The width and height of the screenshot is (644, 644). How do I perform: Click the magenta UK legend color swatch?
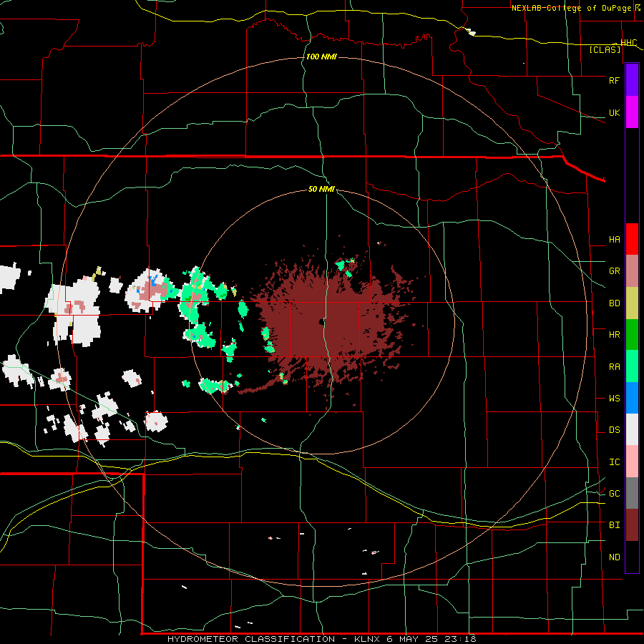pos(632,112)
